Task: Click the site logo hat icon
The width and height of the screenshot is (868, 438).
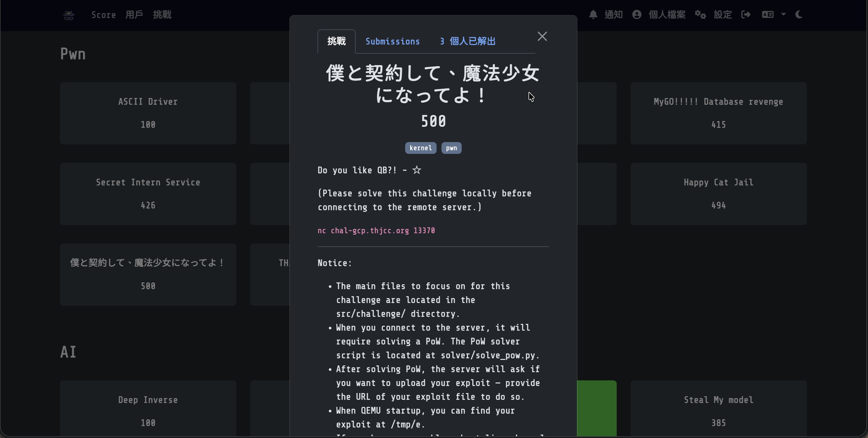Action: [x=69, y=15]
